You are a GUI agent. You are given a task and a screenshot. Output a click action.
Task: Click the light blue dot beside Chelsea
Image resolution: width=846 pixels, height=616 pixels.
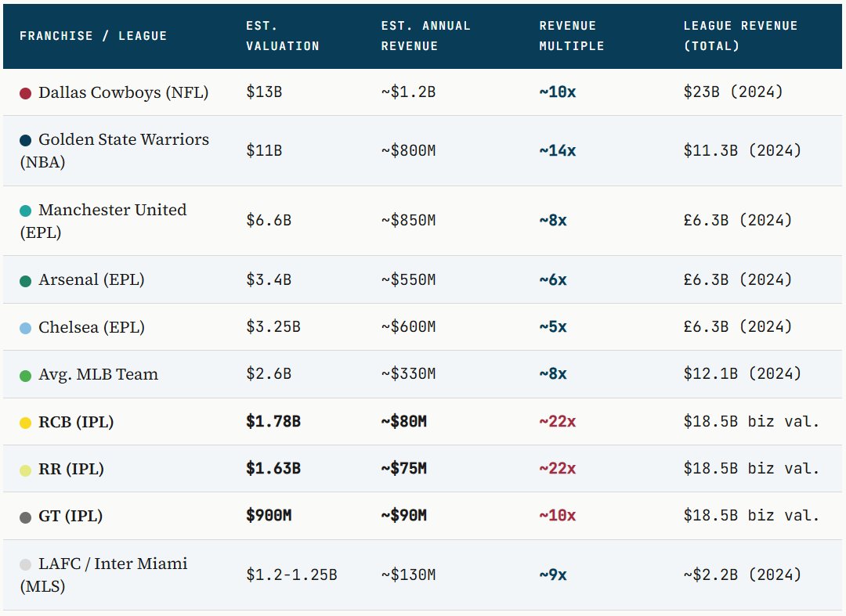(25, 328)
